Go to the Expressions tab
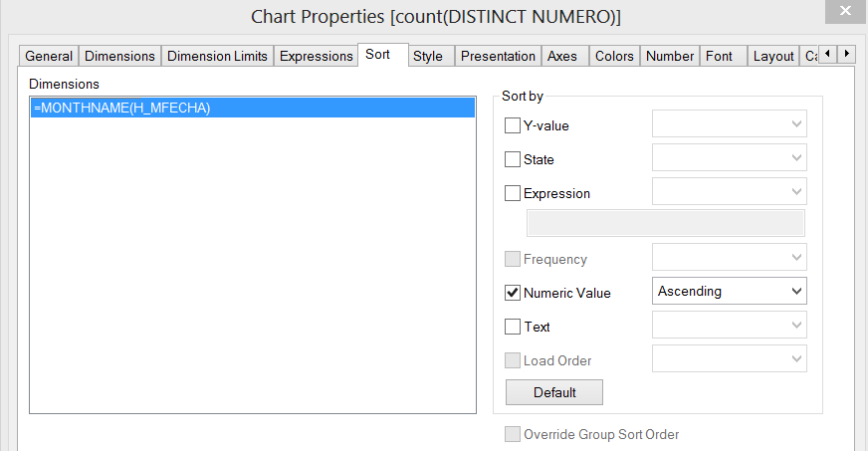The width and height of the screenshot is (868, 451). 316,56
